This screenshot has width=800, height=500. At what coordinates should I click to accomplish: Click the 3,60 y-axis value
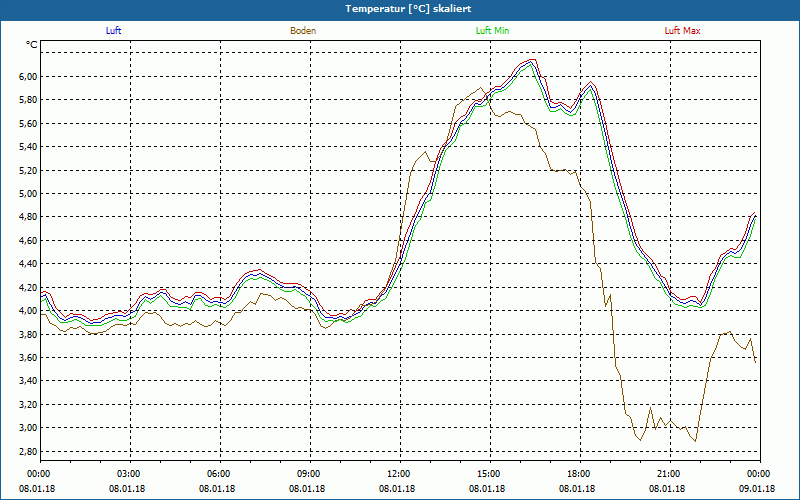(x=29, y=358)
